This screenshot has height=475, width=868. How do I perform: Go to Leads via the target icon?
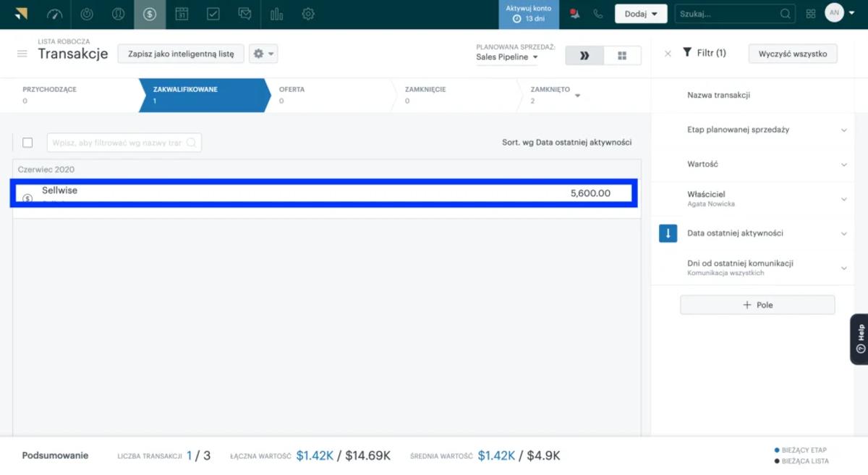[86, 14]
